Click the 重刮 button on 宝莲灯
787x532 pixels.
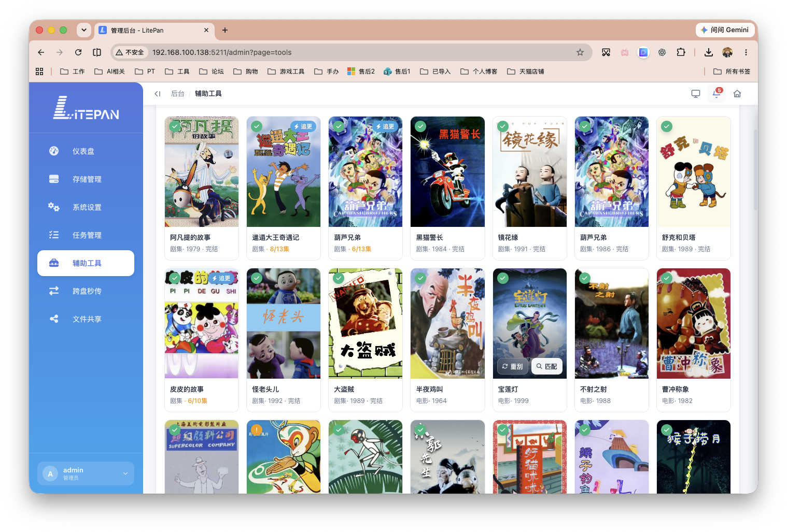click(x=512, y=366)
